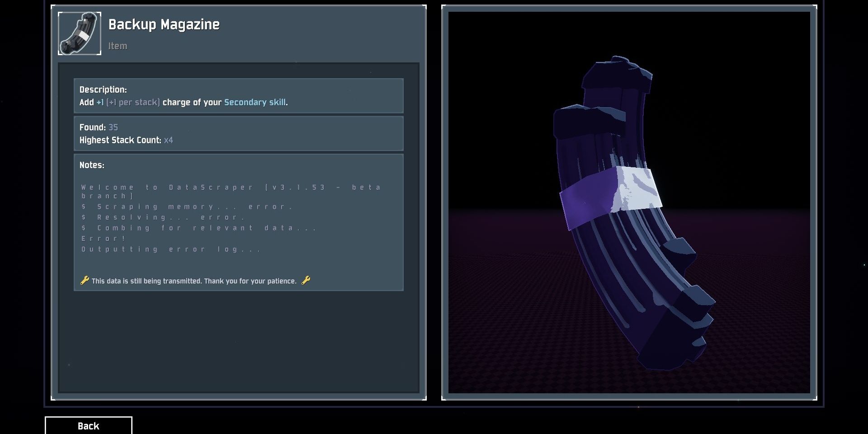Click the 'Outputting error log...' line

tap(171, 249)
